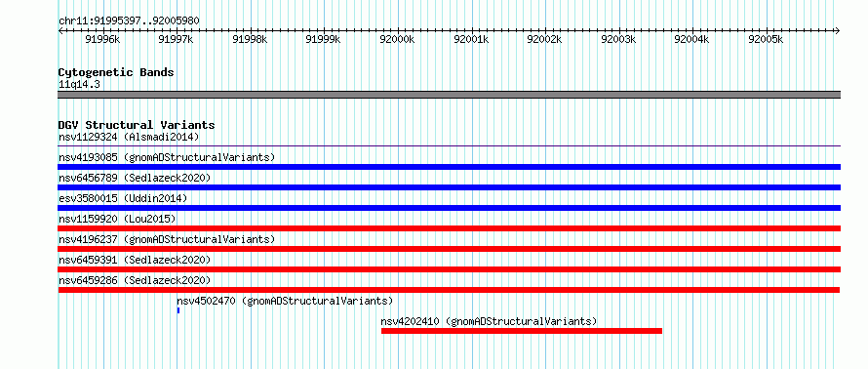Click the Cytogenetic Bands track title
Screen dimensions: 868x369
[x=116, y=72]
